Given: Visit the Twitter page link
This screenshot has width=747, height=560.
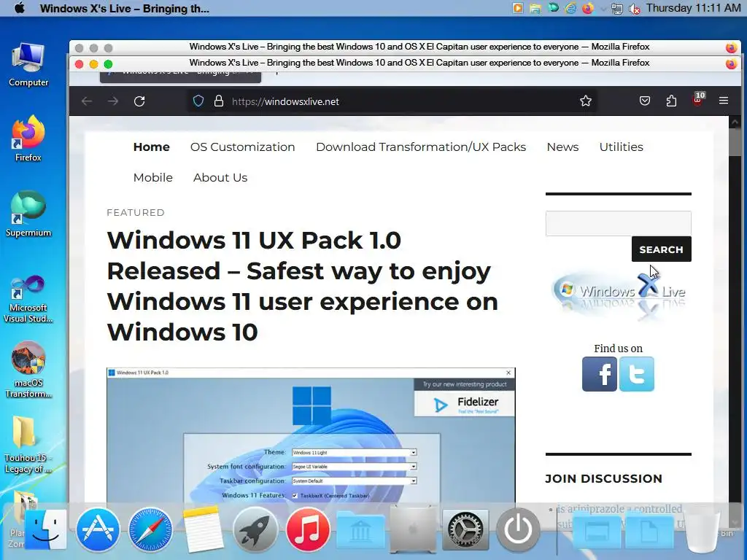Looking at the screenshot, I should [637, 374].
